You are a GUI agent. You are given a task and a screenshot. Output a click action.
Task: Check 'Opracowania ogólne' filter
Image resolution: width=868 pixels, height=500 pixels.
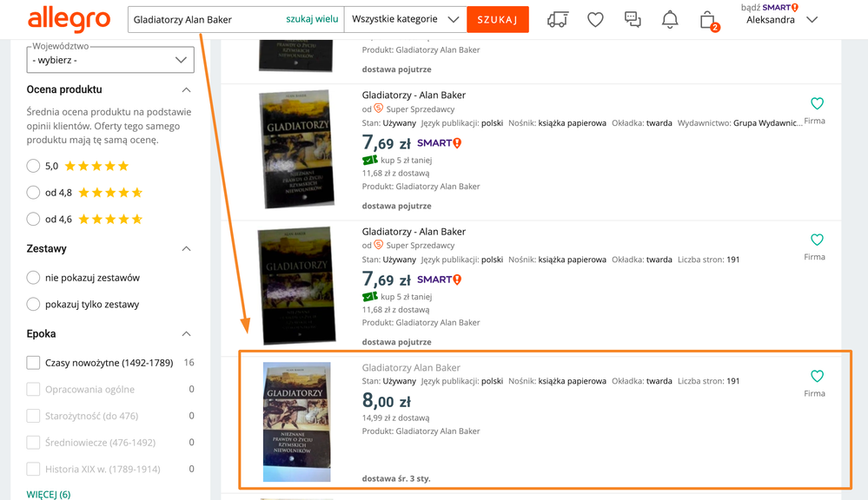[33, 390]
